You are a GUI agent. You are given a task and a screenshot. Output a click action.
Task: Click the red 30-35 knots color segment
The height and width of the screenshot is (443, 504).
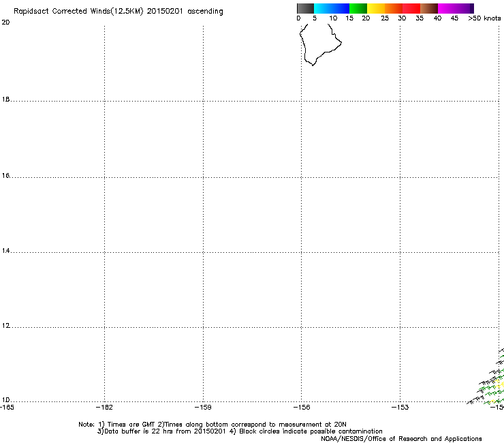pos(411,8)
